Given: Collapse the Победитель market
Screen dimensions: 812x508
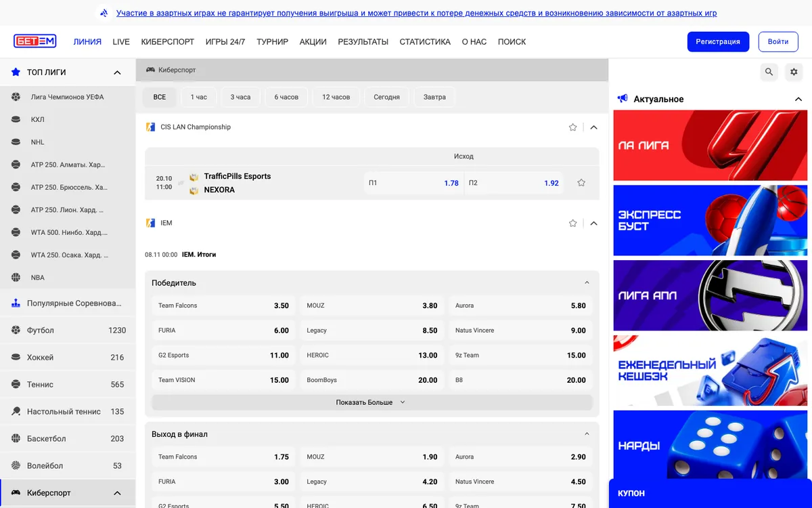Looking at the screenshot, I should point(587,283).
